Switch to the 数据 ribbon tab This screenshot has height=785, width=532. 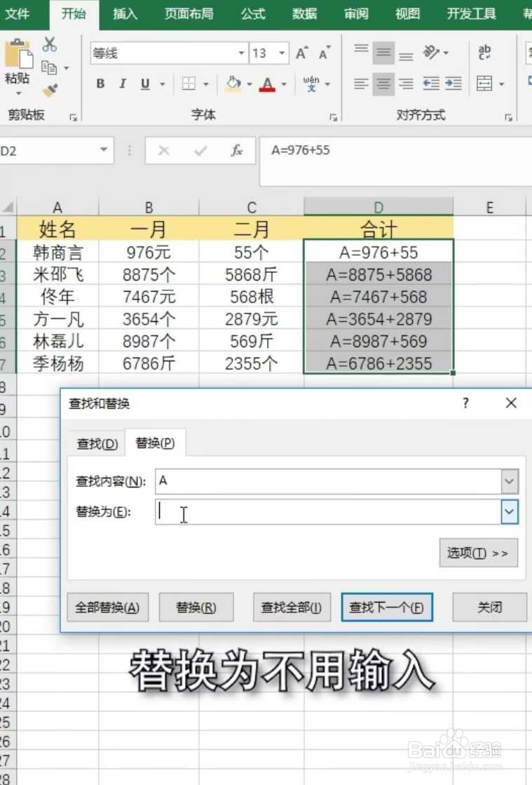(304, 13)
